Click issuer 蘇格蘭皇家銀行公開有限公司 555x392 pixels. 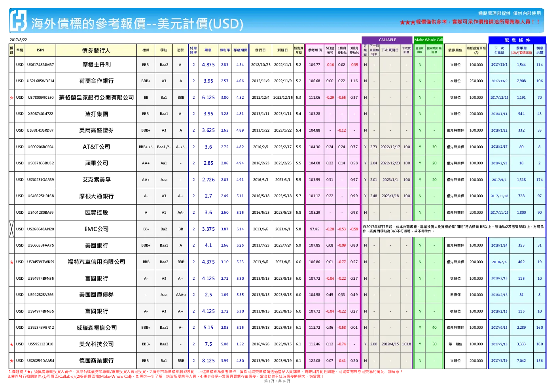pos(97,98)
